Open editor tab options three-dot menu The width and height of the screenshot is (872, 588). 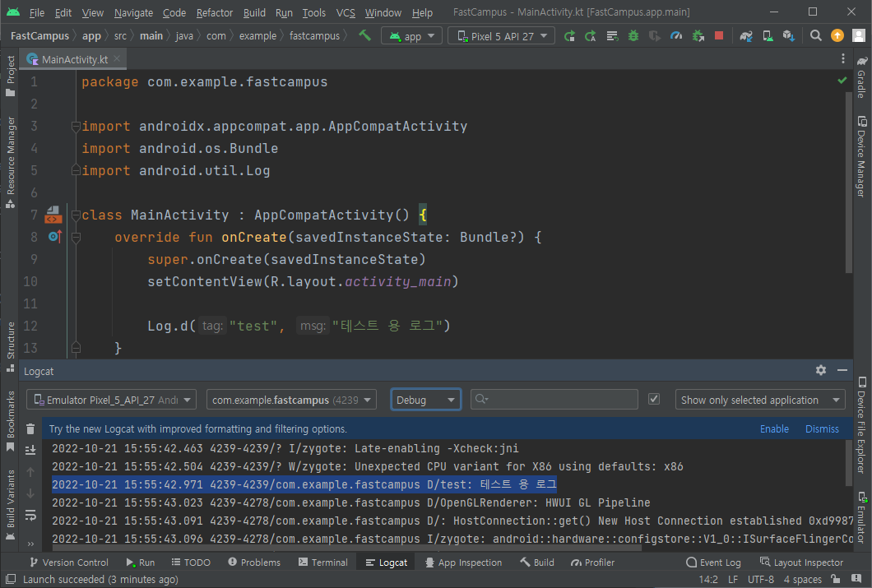(843, 58)
